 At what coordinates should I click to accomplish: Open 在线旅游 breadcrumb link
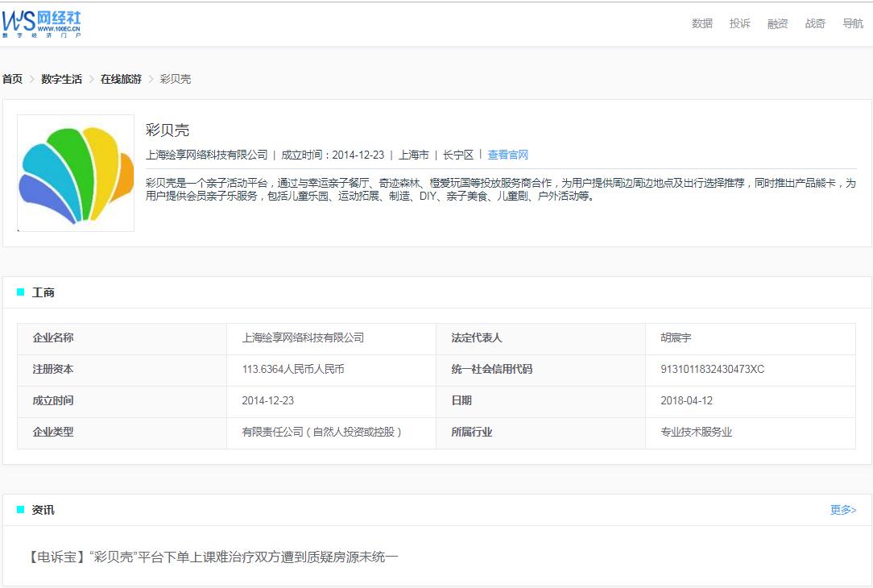121,79
